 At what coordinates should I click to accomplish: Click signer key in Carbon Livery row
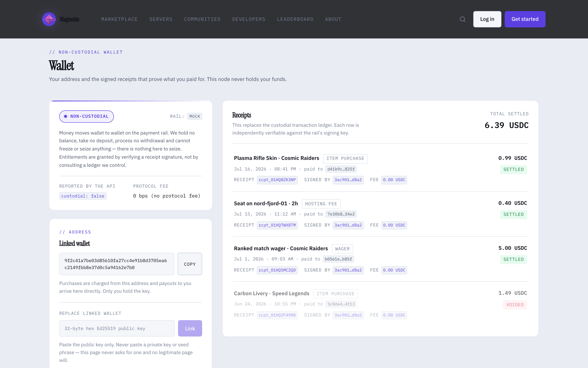[348, 315]
